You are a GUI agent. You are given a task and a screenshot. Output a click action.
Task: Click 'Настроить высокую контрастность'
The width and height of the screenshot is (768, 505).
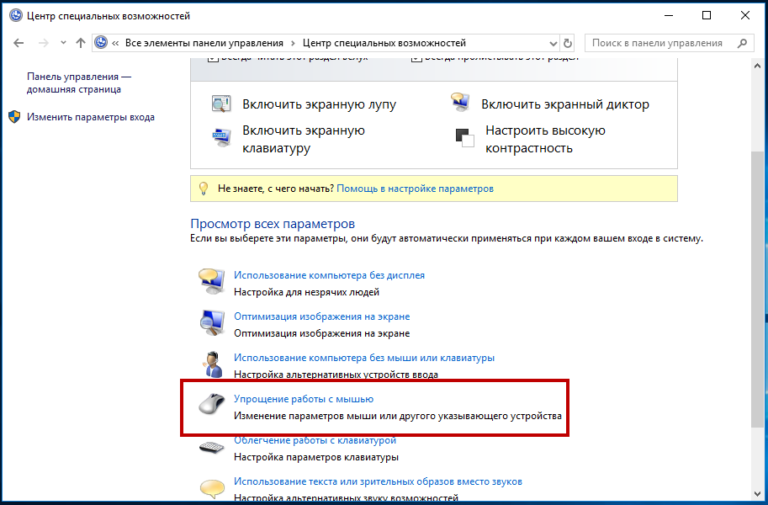click(x=545, y=139)
